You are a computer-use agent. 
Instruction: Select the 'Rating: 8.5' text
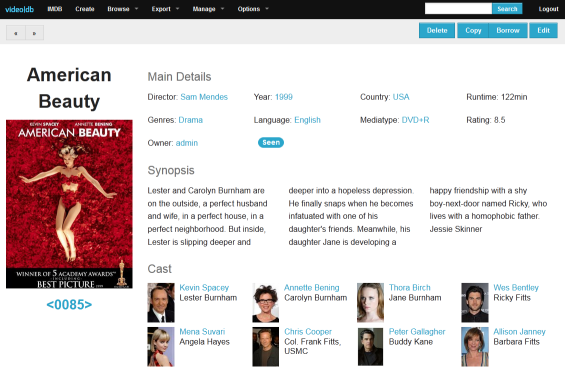tap(486, 120)
